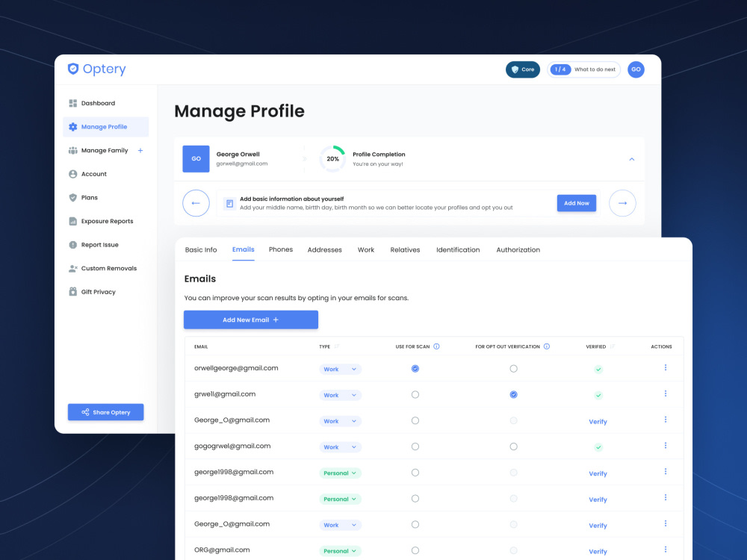Image resolution: width=747 pixels, height=560 pixels.
Task: Enable Use For Scan for grwell@gmail.com
Action: point(415,395)
